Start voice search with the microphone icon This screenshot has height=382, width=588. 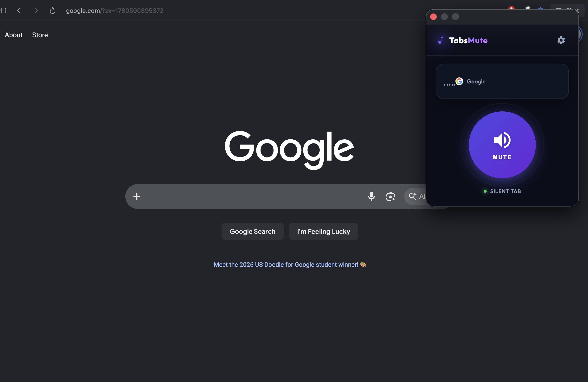point(371,196)
